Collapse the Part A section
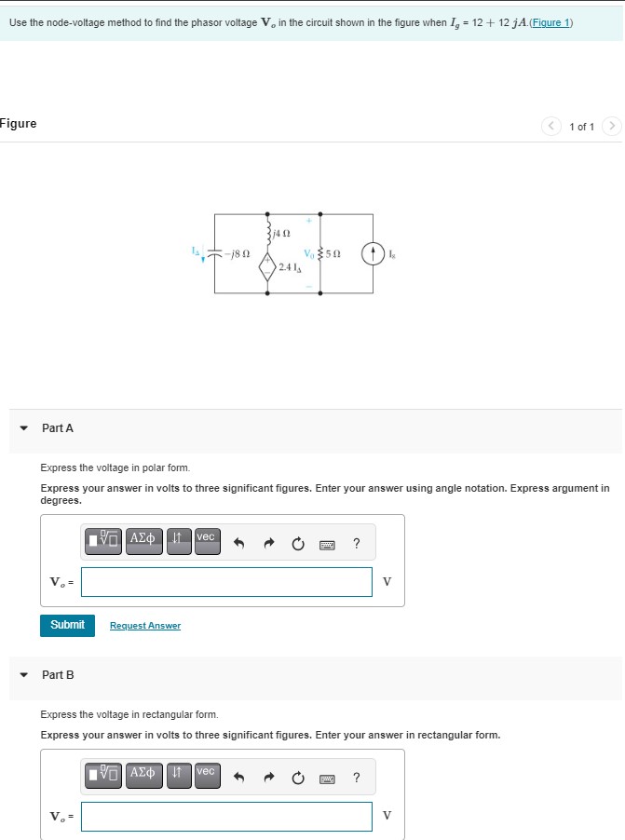This screenshot has height=840, width=625. [25, 427]
